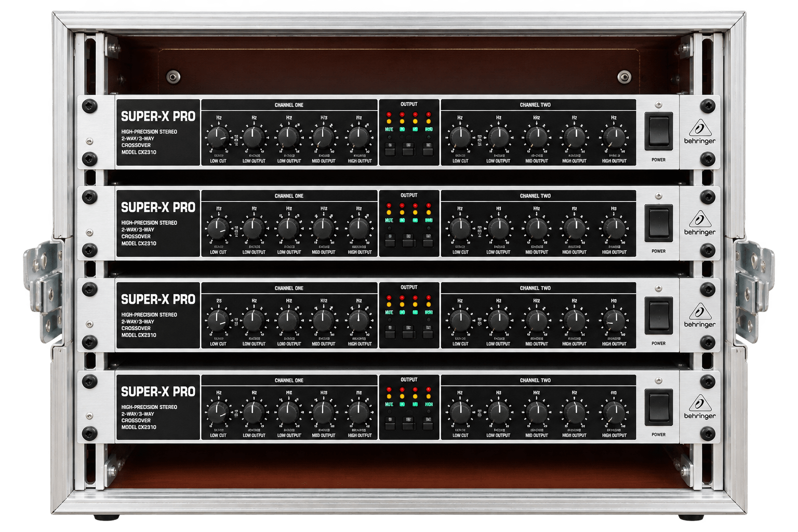Click the OUTPUT header on the second unit
The height and width of the screenshot is (532, 798).
pos(409,195)
